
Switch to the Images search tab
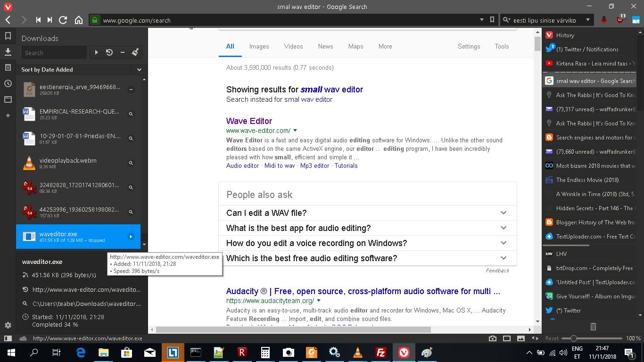click(x=259, y=46)
